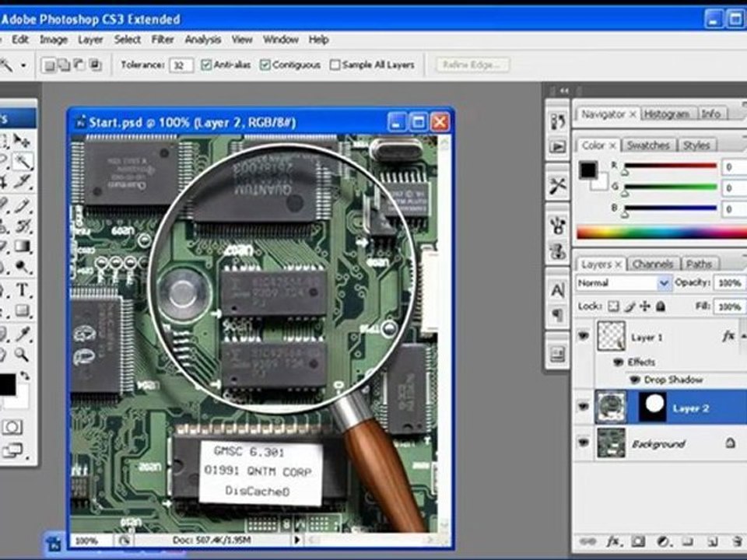Hide the Background layer eye icon
Image resolution: width=747 pixels, height=560 pixels.
(x=584, y=443)
